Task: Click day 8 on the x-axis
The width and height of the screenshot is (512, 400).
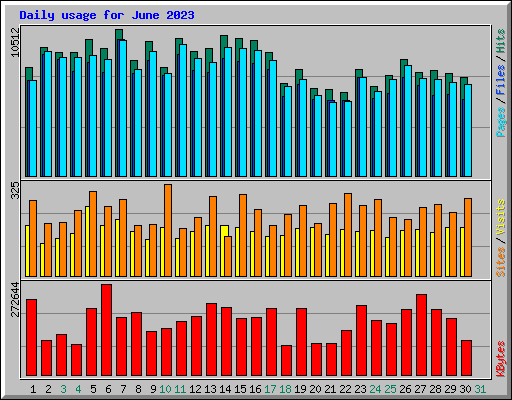Action: [x=138, y=389]
